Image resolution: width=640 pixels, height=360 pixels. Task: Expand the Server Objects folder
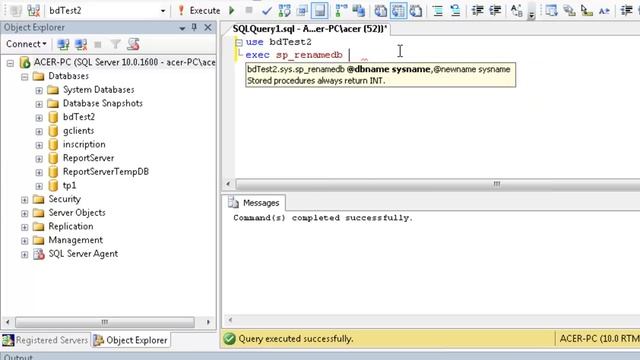tap(24, 213)
